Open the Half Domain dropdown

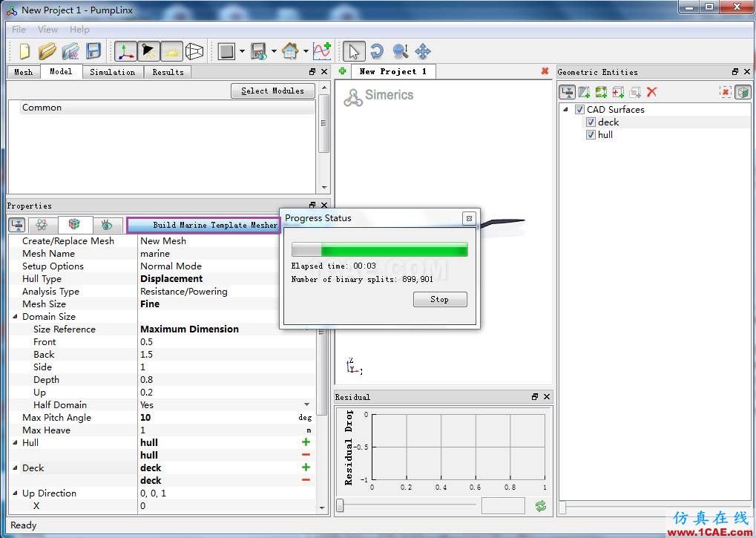[307, 405]
